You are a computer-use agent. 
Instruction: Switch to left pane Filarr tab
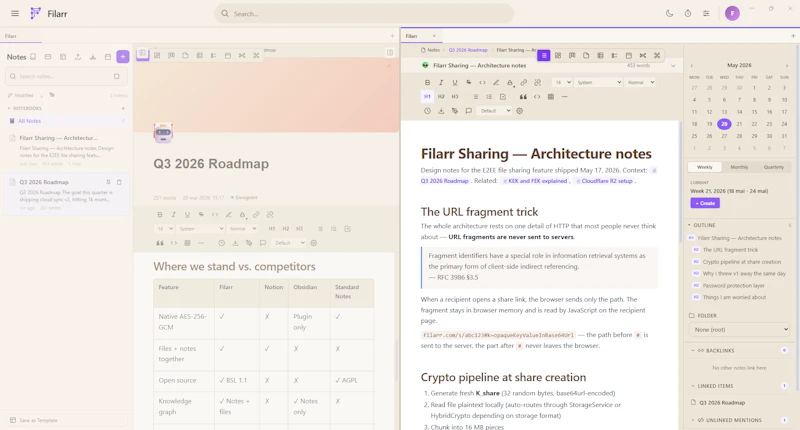[20, 36]
